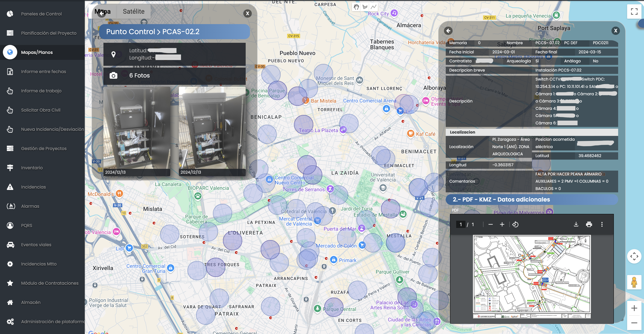
Task: Select the polyline drawing tool
Action: (374, 7)
